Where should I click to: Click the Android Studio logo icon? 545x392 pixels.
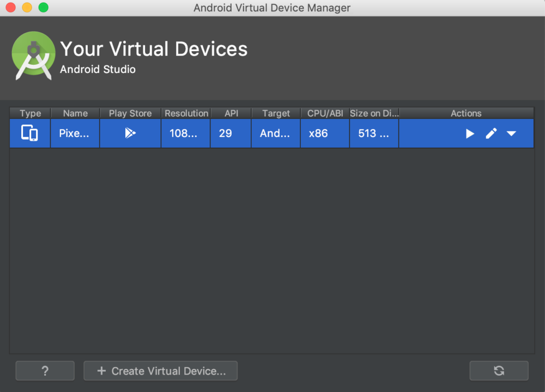tap(33, 56)
